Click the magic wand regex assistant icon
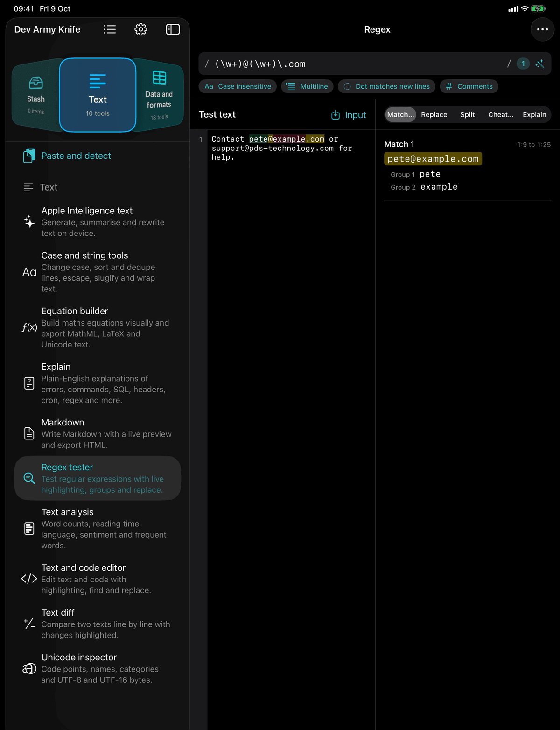The height and width of the screenshot is (730, 560). point(540,64)
